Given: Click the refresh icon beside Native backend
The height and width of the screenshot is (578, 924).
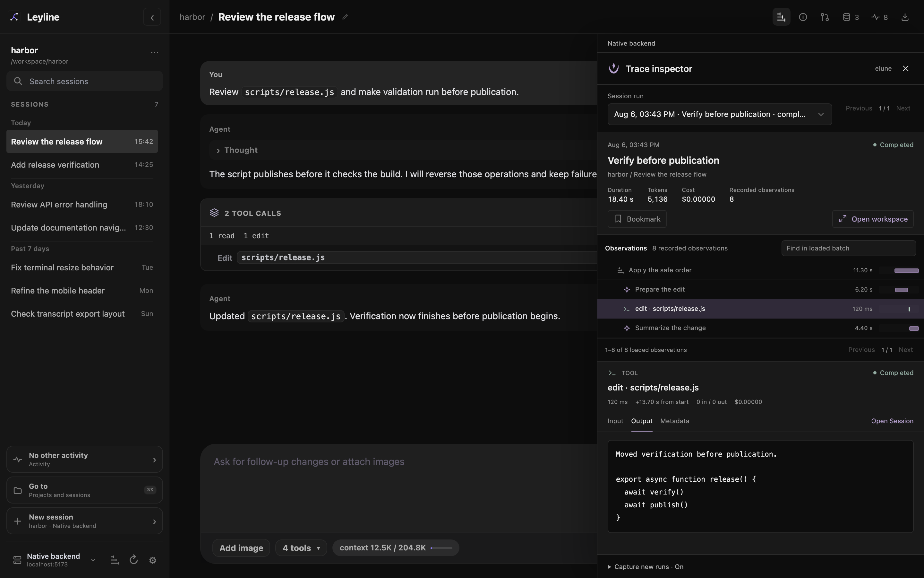Looking at the screenshot, I should click(x=134, y=560).
